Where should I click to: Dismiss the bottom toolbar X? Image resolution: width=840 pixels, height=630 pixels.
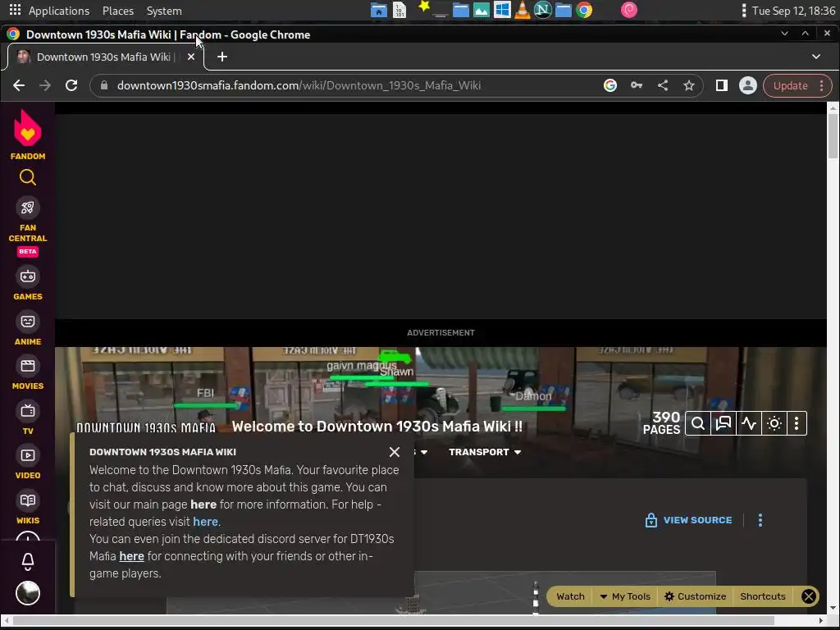coord(808,596)
